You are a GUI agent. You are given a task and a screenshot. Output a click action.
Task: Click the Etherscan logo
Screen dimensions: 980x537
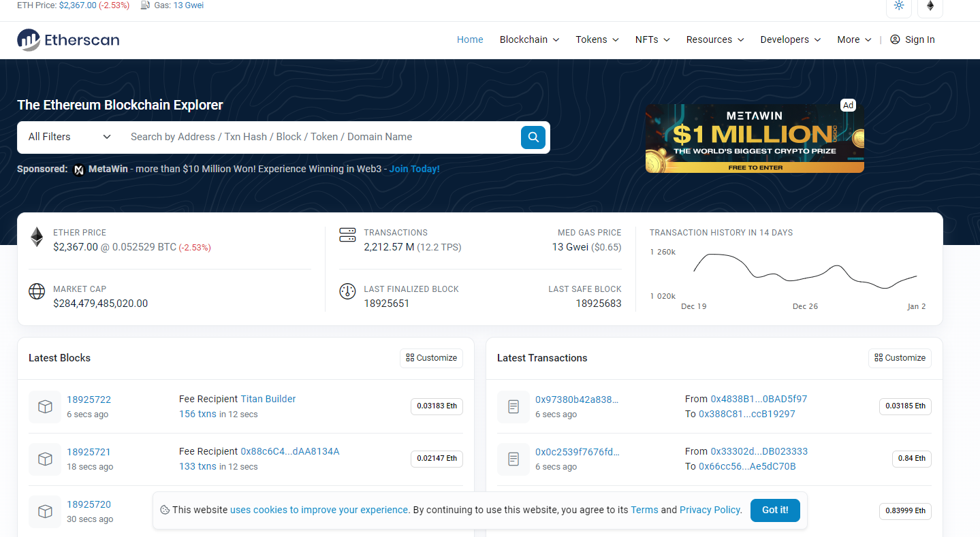(68, 40)
